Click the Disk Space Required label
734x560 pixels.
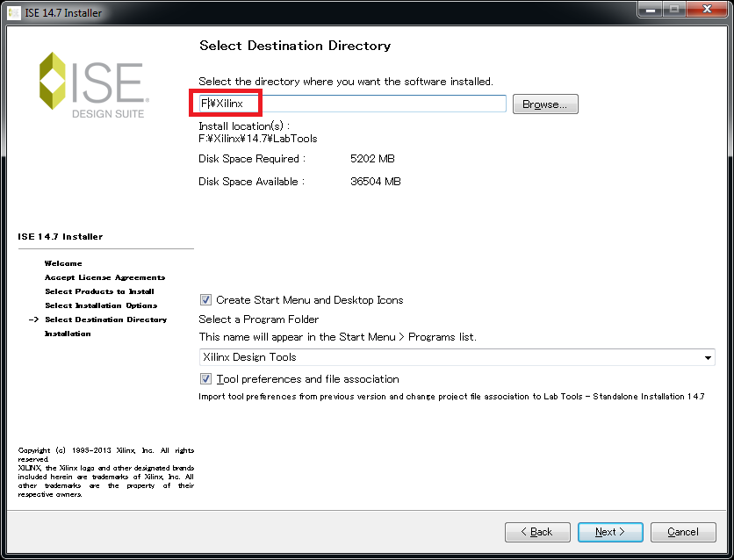252,159
